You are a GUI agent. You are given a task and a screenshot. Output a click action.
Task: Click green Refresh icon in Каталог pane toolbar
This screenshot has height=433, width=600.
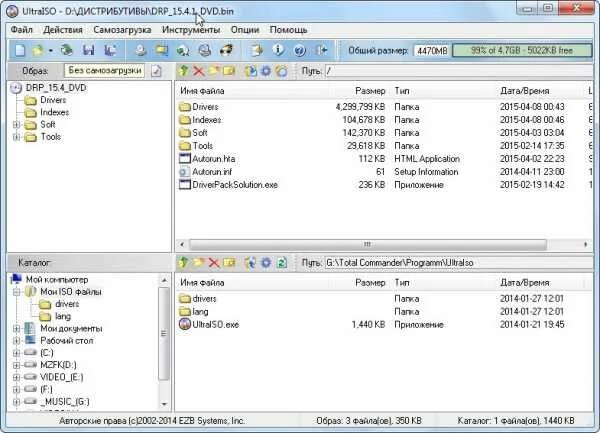(282, 262)
